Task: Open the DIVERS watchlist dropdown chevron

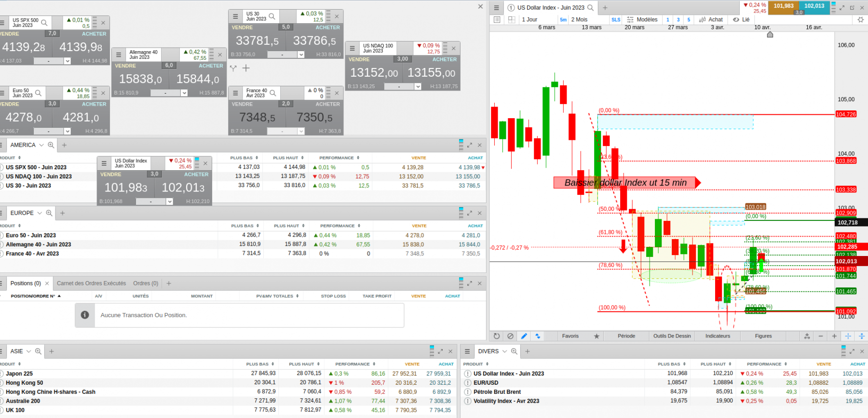Action: pyautogui.click(x=505, y=351)
